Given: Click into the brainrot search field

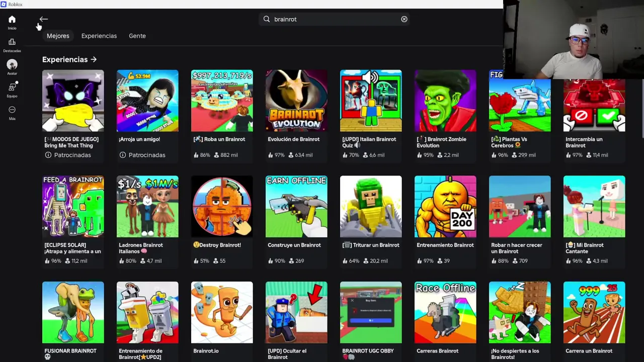Looking at the screenshot, I should point(335,19).
